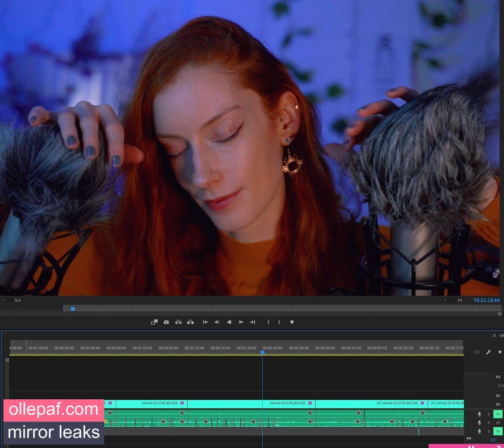The width and height of the screenshot is (504, 448).
Task: Click the Go to In point button
Action: click(x=253, y=322)
